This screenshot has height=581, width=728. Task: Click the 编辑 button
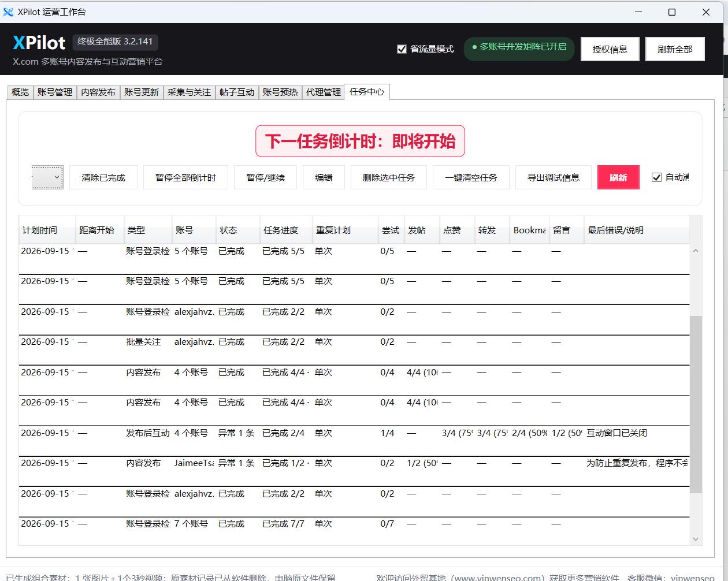(x=324, y=177)
